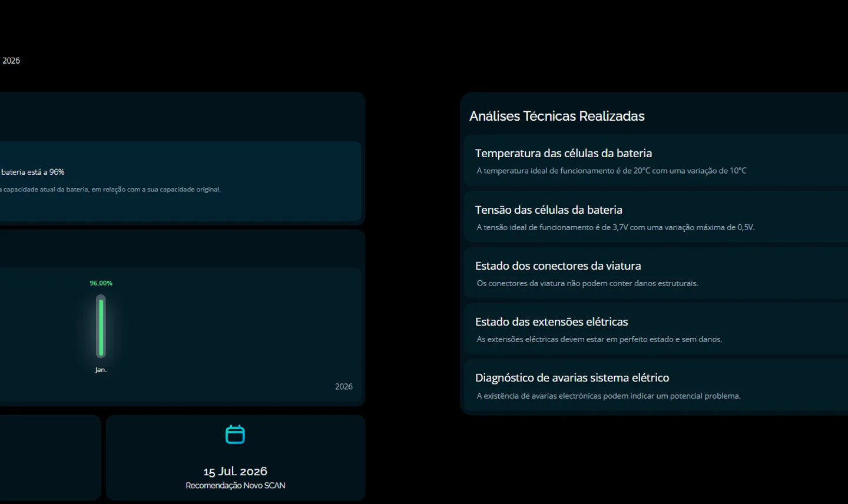848x504 pixels.
Task: Expand Tensão das células da bateria
Action: pos(548,210)
